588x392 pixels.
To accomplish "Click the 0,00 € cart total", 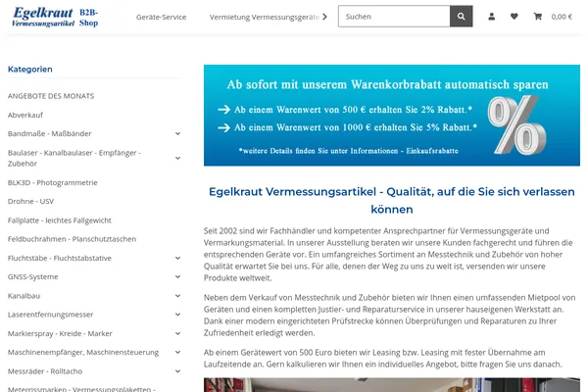I will 562,17.
